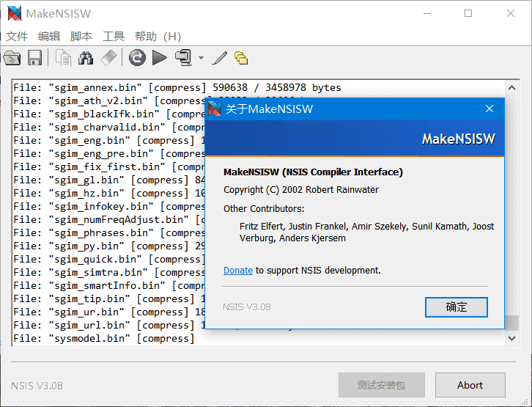This screenshot has width=532, height=407.
Task: Recompile the script using the circular arrow icon
Action: coord(137,57)
